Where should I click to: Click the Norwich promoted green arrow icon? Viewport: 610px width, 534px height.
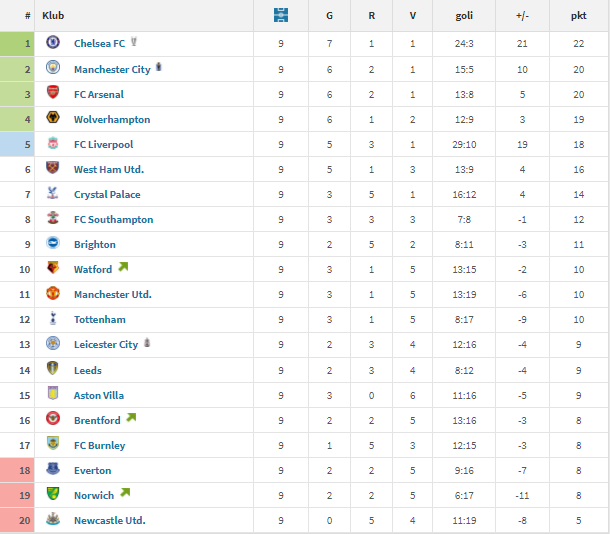(125, 493)
